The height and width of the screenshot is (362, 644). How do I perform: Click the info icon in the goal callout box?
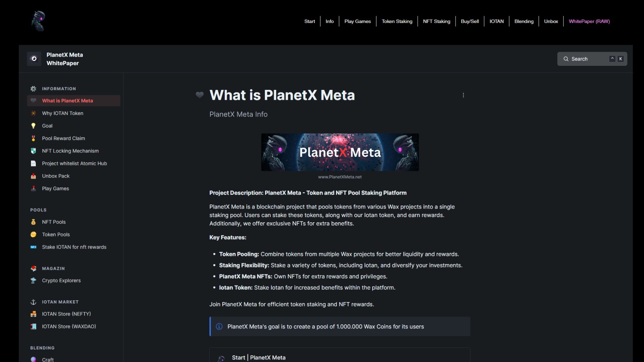pos(219,327)
